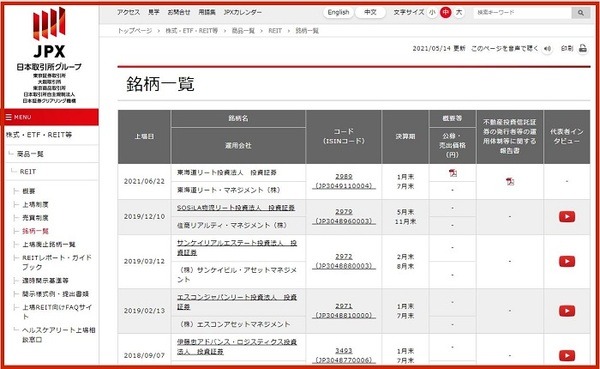This screenshot has height=369, width=600.
Task: Open ヘルスケアリート上場相談窓口 in sidebar
Action: 59,335
